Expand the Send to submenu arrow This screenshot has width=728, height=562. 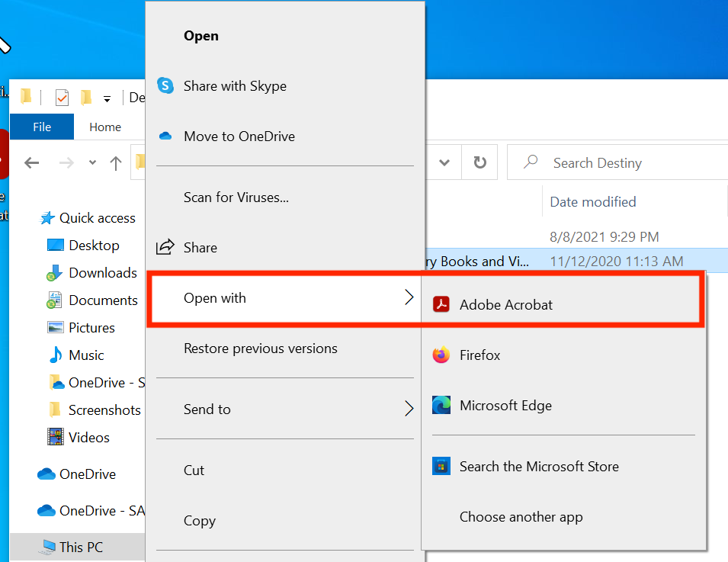[409, 409]
